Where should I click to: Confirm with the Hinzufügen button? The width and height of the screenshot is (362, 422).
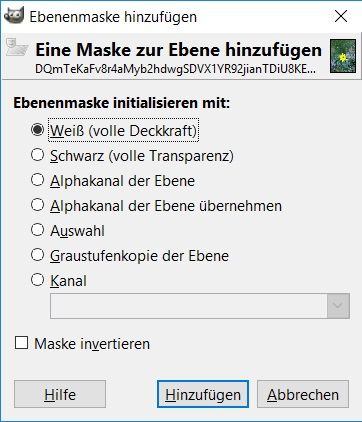pyautogui.click(x=203, y=394)
